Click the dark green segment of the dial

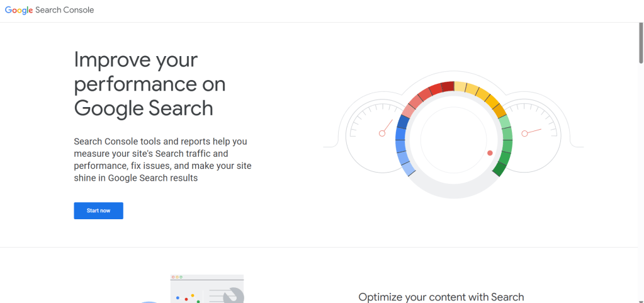500,169
